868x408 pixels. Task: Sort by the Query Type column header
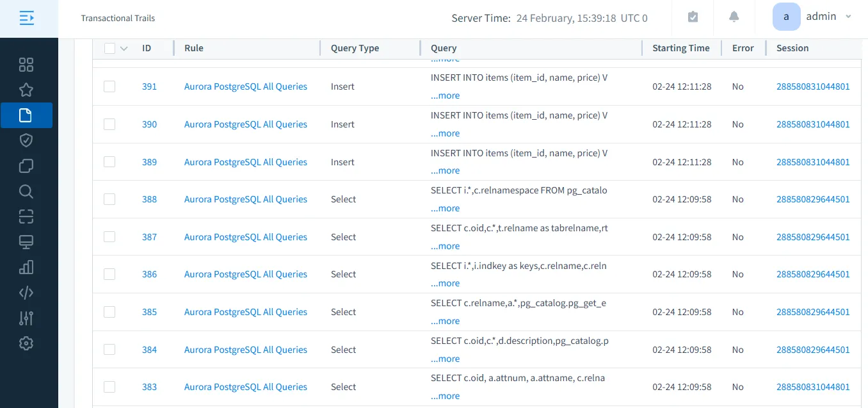pyautogui.click(x=355, y=48)
